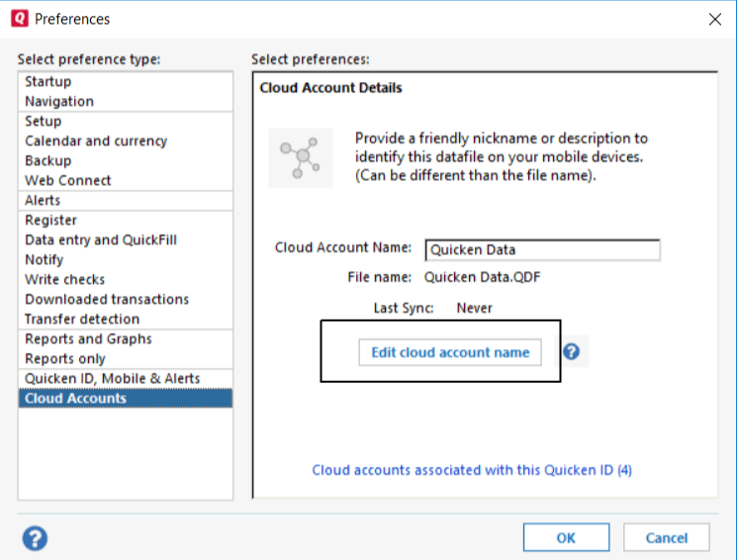Choose Calendar and currency preferences
Viewport: 737px width, 560px height.
point(126,140)
